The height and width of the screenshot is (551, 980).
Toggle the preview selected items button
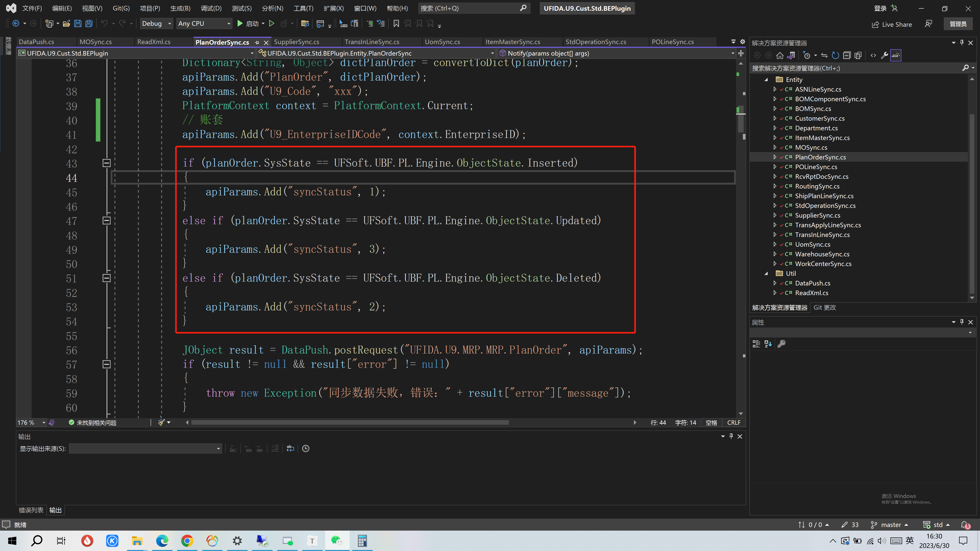click(x=896, y=56)
